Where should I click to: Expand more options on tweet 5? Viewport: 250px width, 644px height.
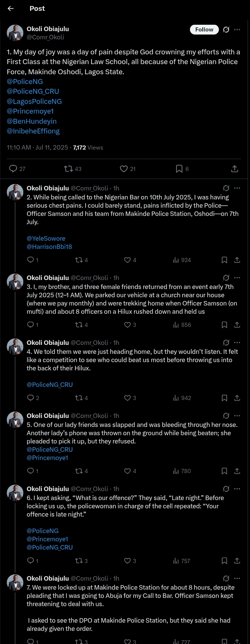pyautogui.click(x=237, y=416)
